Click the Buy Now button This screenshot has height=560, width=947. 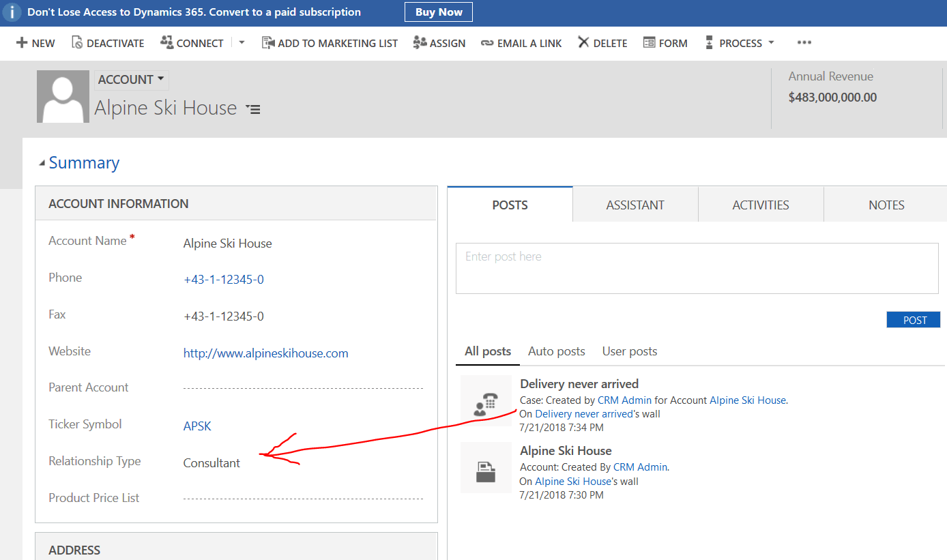pos(439,12)
